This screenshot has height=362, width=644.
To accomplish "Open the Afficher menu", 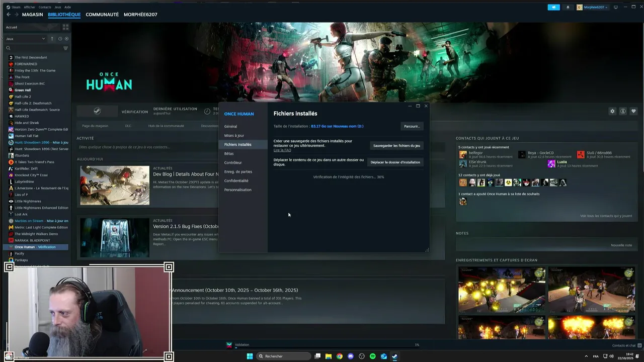I will point(29,7).
